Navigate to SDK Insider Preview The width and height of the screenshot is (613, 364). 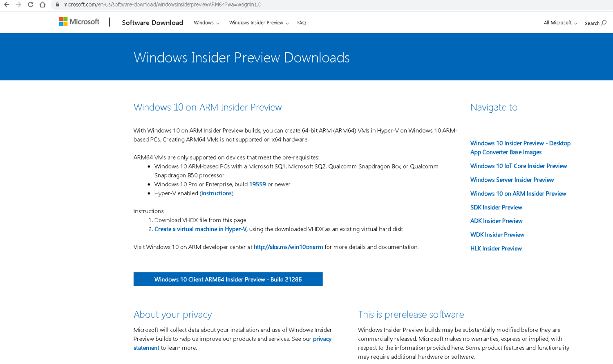coord(496,208)
